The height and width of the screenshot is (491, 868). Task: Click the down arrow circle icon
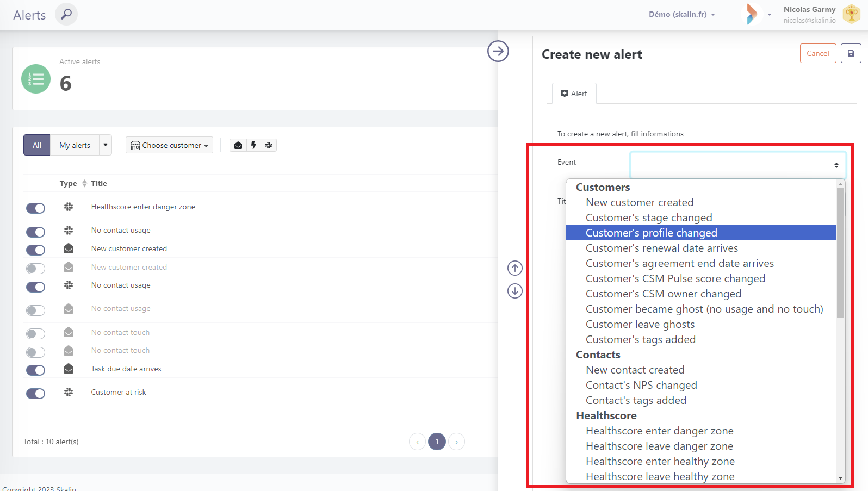click(x=514, y=291)
